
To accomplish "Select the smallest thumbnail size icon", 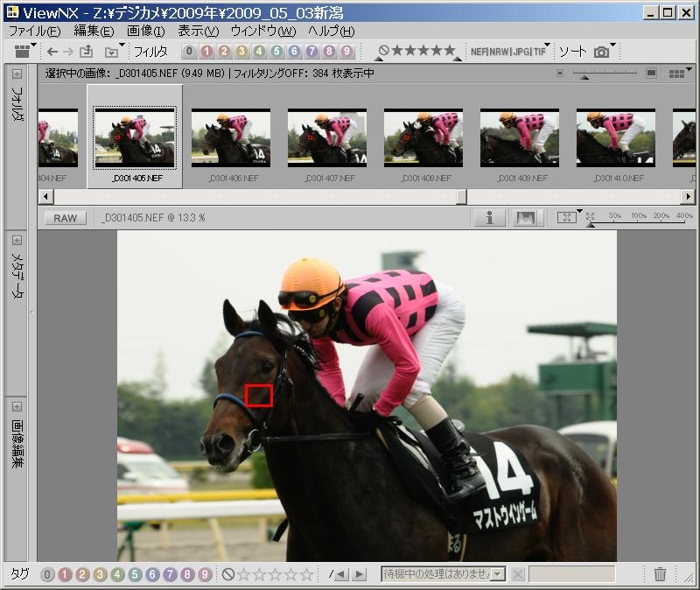I will 560,74.
